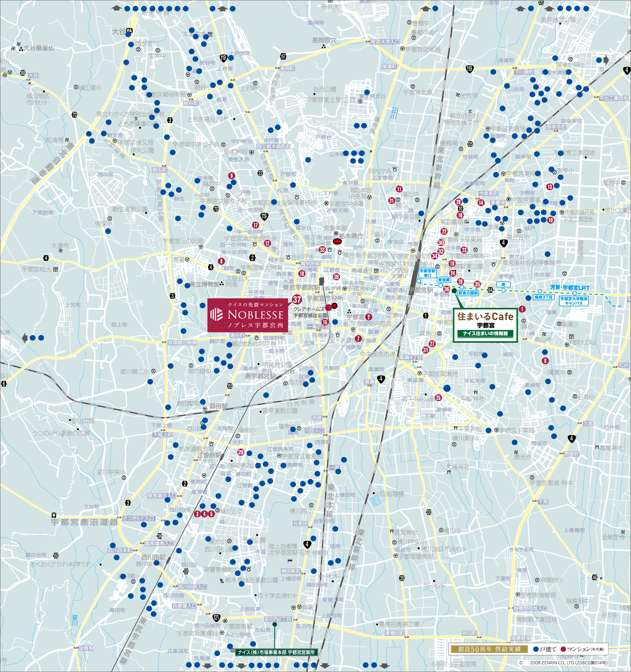The width and height of the screenshot is (631, 672).
Task: Click the 芳賀・宇都宮LRT line label
Action: pos(570,287)
